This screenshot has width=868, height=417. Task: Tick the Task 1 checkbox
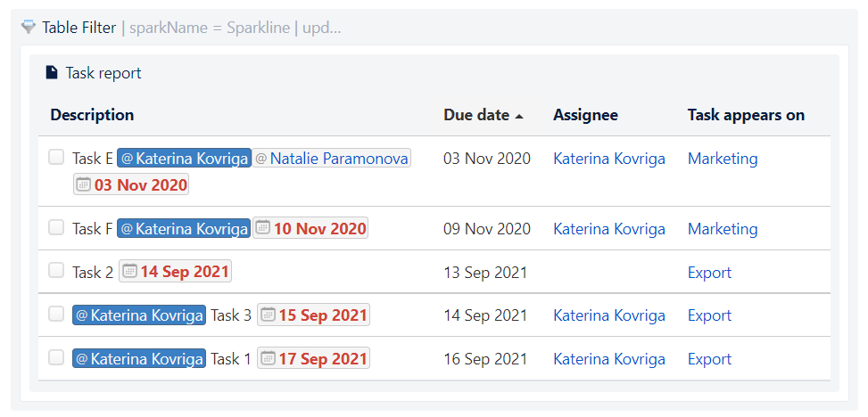click(56, 358)
